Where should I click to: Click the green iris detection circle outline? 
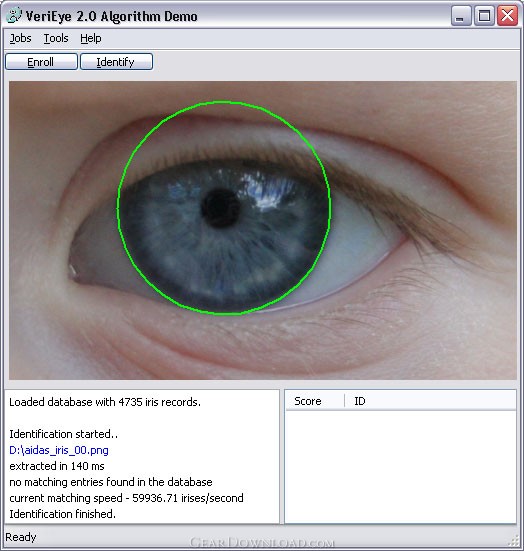(224, 102)
